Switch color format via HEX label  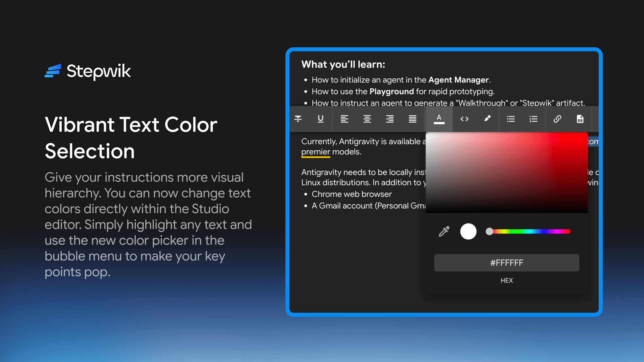(506, 281)
